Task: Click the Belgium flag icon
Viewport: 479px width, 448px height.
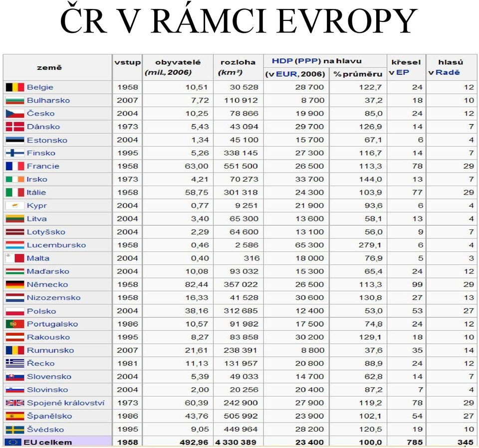Action: [x=14, y=87]
